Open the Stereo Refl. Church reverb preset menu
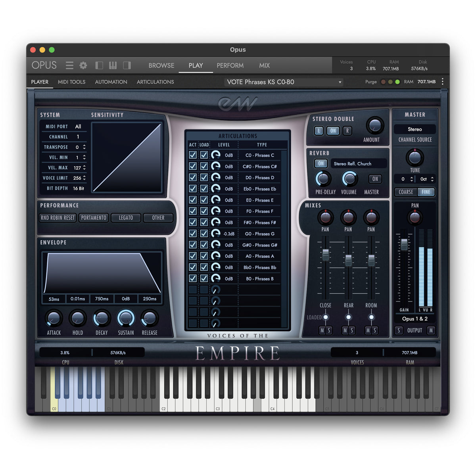476x476 pixels. [x=359, y=163]
